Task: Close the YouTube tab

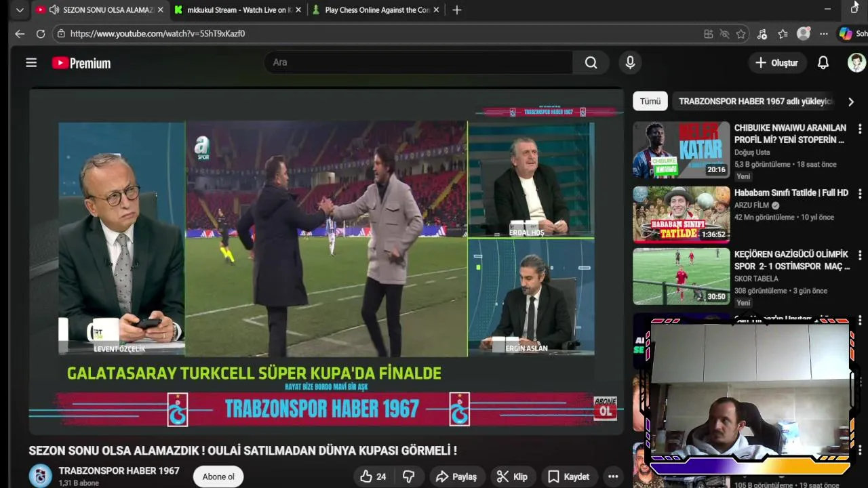Action: pos(160,10)
